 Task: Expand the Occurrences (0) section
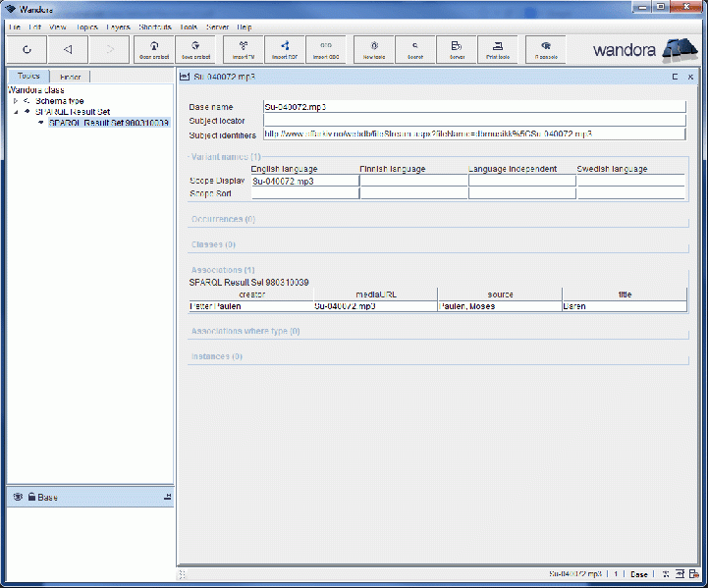coord(222,220)
